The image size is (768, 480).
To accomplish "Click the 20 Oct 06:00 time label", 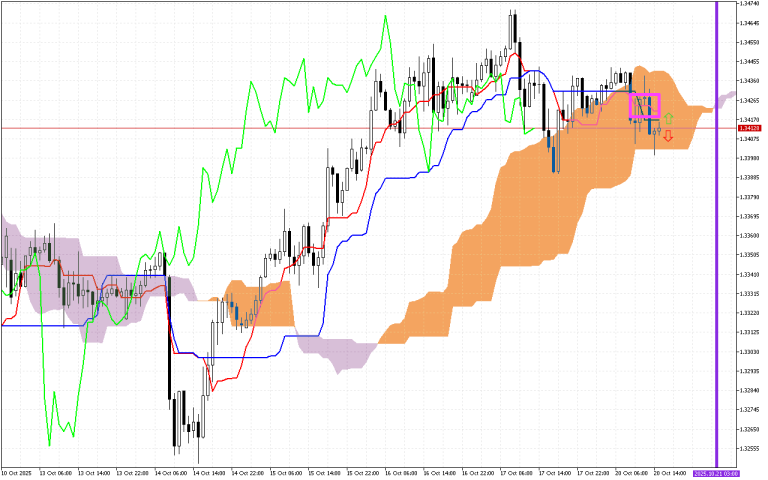I will tap(631, 474).
